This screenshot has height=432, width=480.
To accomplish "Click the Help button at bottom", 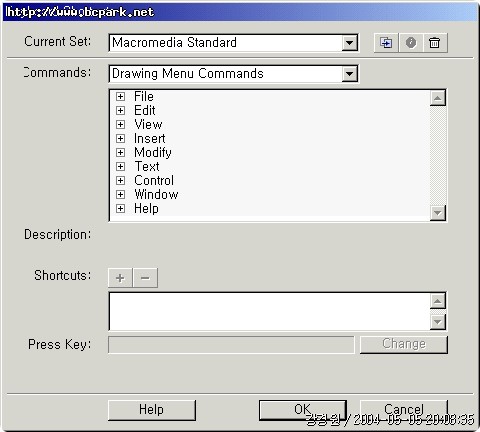I will pyautogui.click(x=152, y=410).
